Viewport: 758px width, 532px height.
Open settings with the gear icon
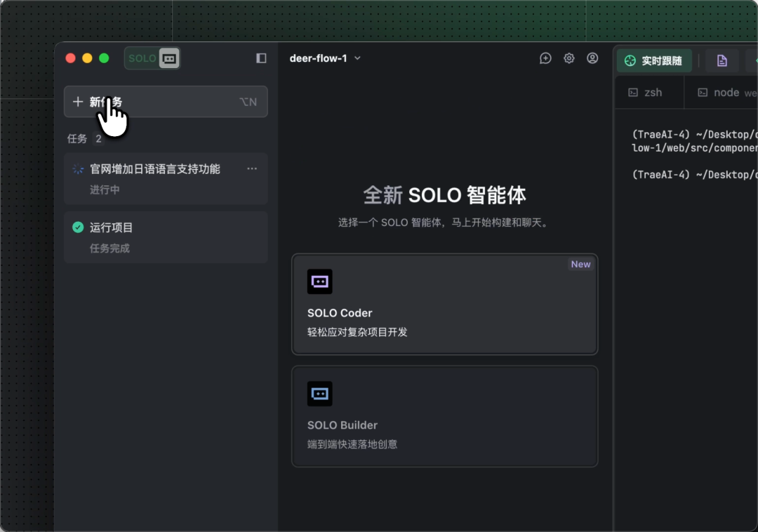click(x=569, y=58)
